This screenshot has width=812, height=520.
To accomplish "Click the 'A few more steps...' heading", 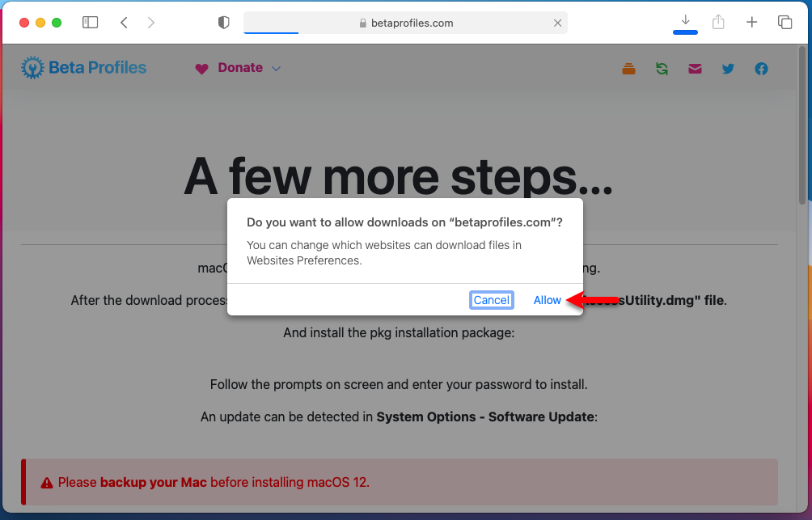I will 398,176.
